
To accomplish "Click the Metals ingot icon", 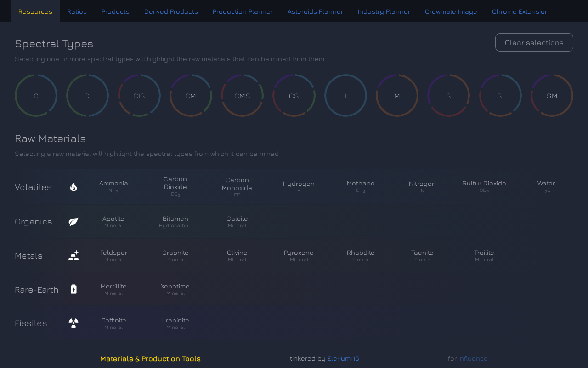I will click(73, 256).
